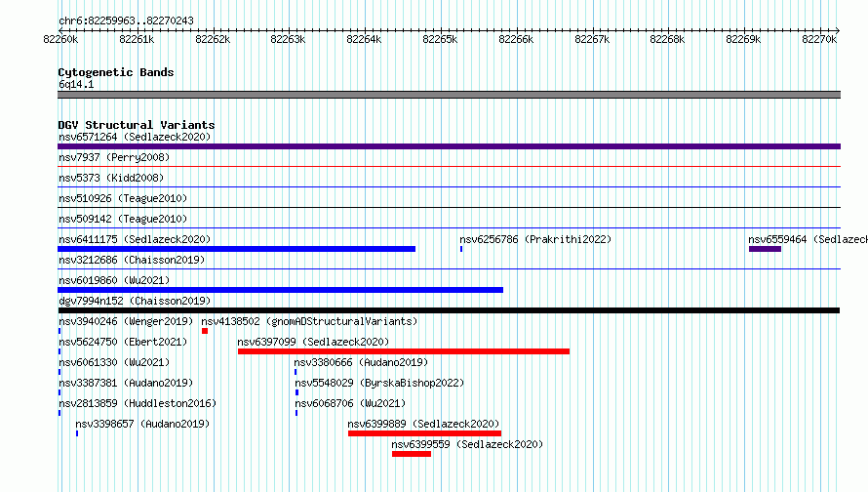Open the nsv6559464 label
Image resolution: width=868 pixels, height=492 pixels.
[x=808, y=239]
